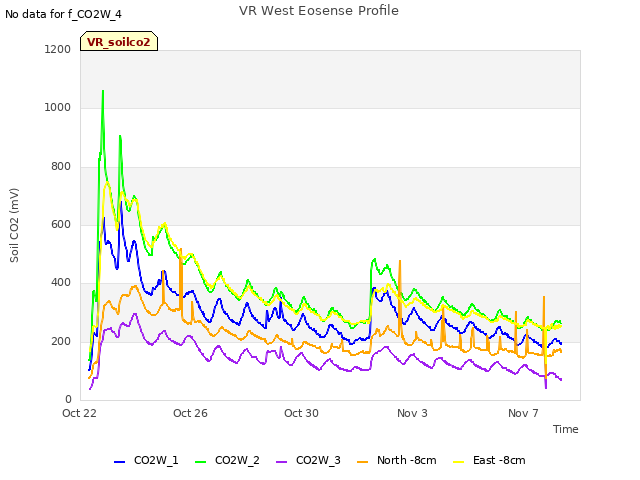Click the green CO2W_2 peak above 1000
The height and width of the screenshot is (480, 640).
tap(103, 92)
